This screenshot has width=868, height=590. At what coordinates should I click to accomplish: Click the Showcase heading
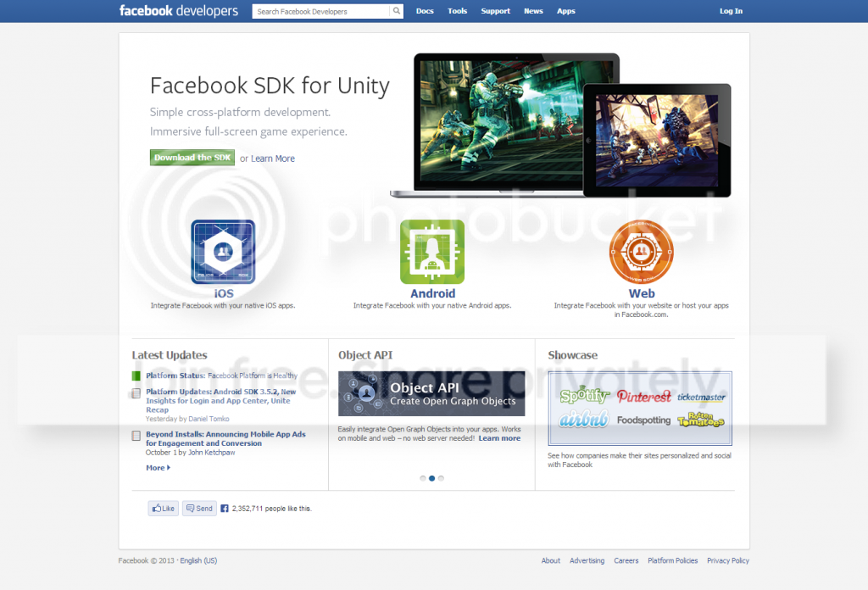(572, 355)
